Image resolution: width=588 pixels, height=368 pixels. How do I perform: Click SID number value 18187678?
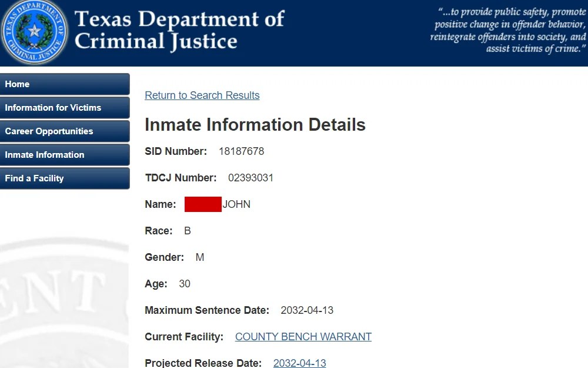point(241,151)
